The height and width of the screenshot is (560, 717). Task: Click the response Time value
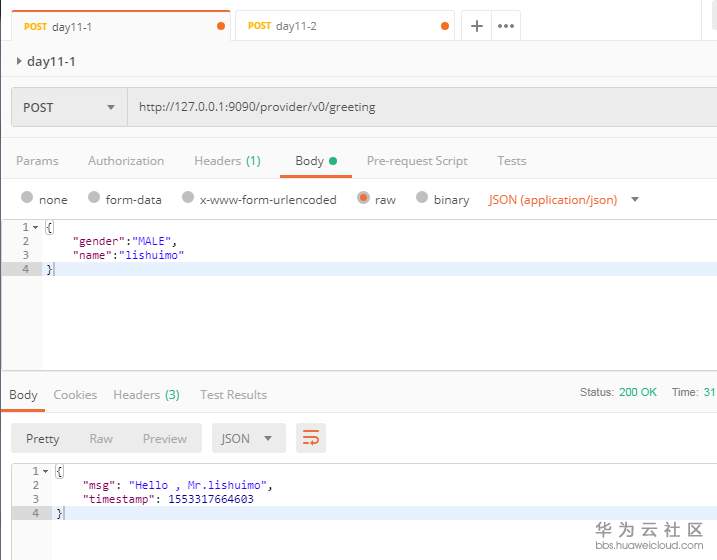coord(709,392)
